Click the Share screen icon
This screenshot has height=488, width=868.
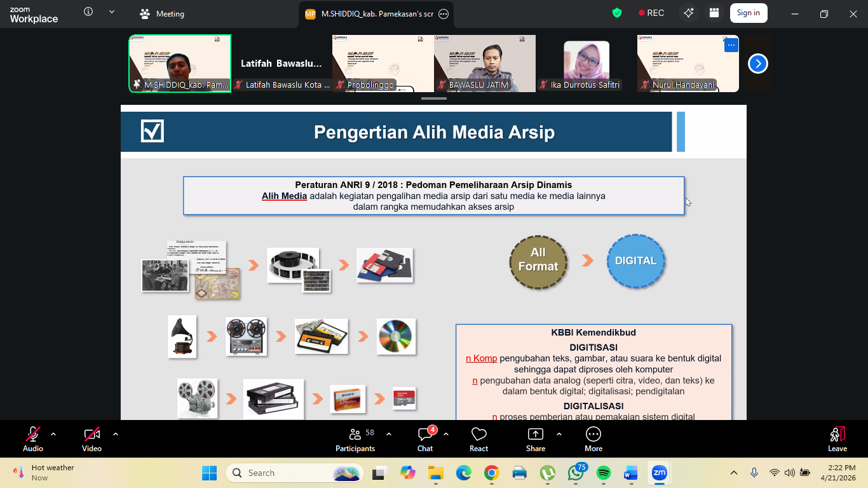(x=536, y=439)
